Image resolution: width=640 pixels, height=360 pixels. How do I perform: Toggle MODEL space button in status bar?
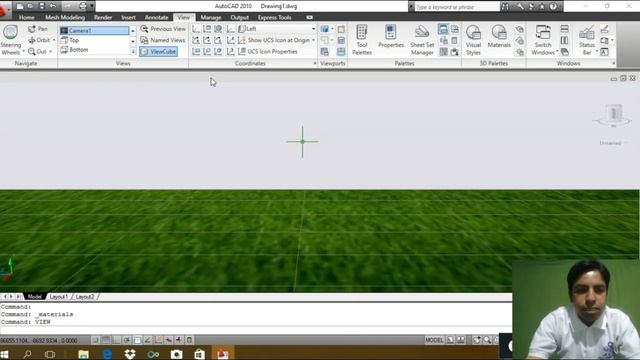pos(434,340)
